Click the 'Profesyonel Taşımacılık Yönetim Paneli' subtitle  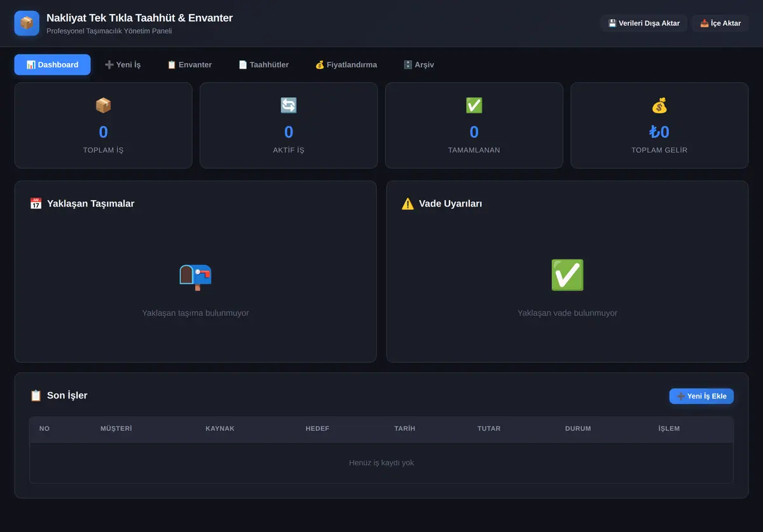point(109,31)
